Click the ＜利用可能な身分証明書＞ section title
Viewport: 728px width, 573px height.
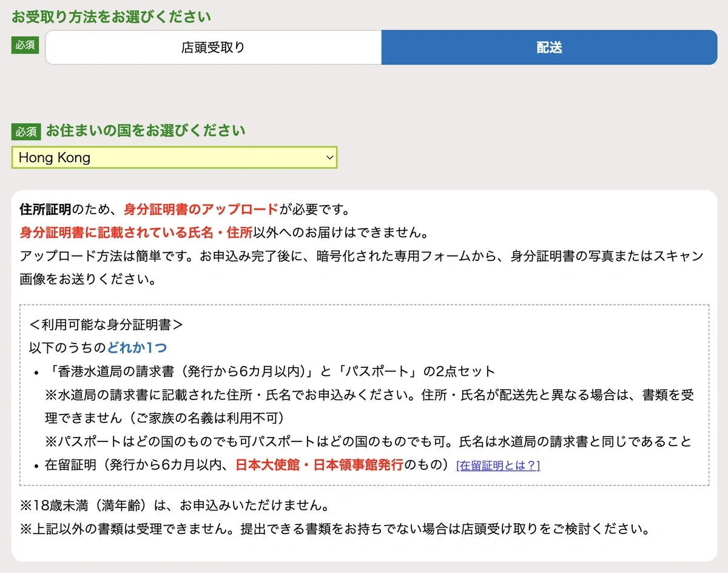point(106,324)
